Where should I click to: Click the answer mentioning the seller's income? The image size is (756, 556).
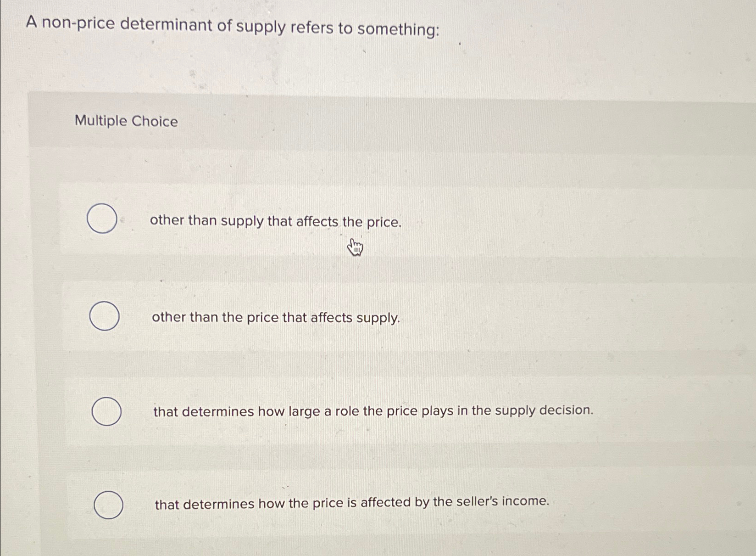pos(352,503)
